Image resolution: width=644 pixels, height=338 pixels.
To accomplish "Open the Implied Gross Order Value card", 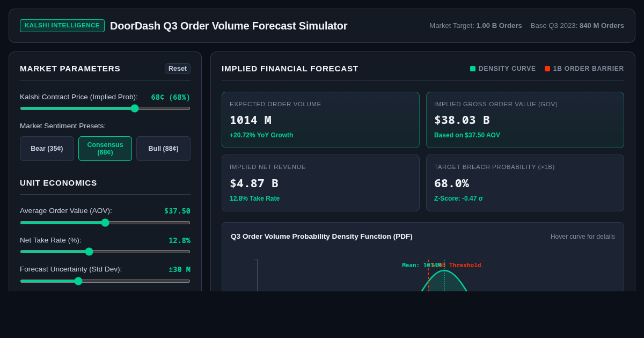I will (525, 120).
